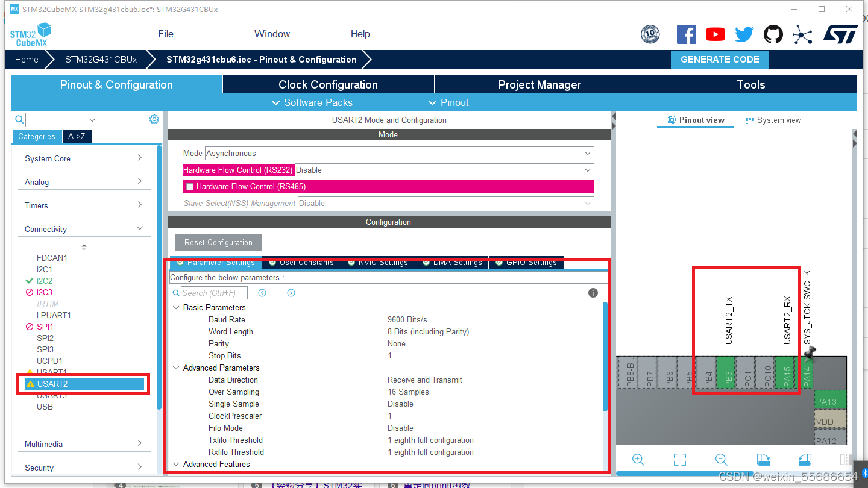The image size is (868, 488).
Task: Open the Software Packs dropdown
Action: (312, 102)
